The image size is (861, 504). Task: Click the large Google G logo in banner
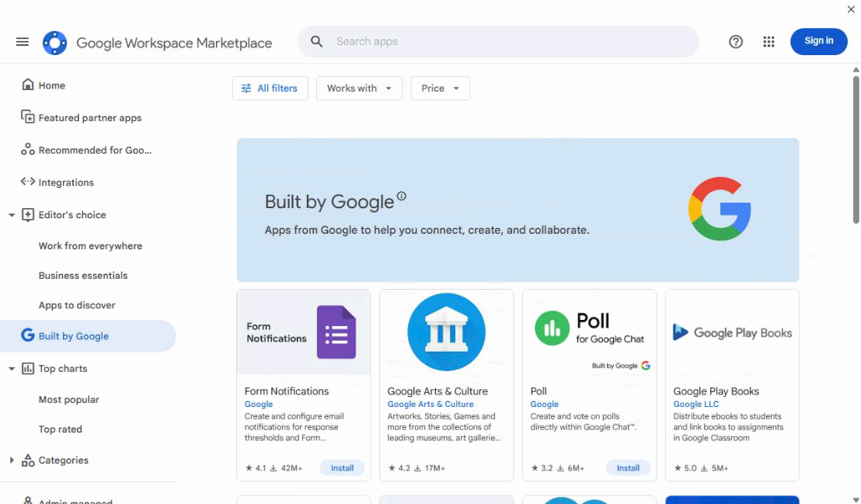(x=720, y=209)
